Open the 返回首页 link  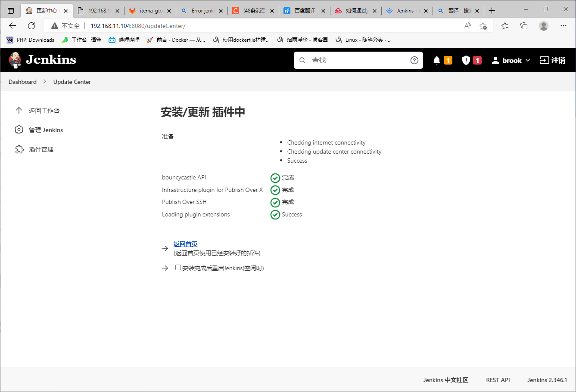[x=185, y=244]
